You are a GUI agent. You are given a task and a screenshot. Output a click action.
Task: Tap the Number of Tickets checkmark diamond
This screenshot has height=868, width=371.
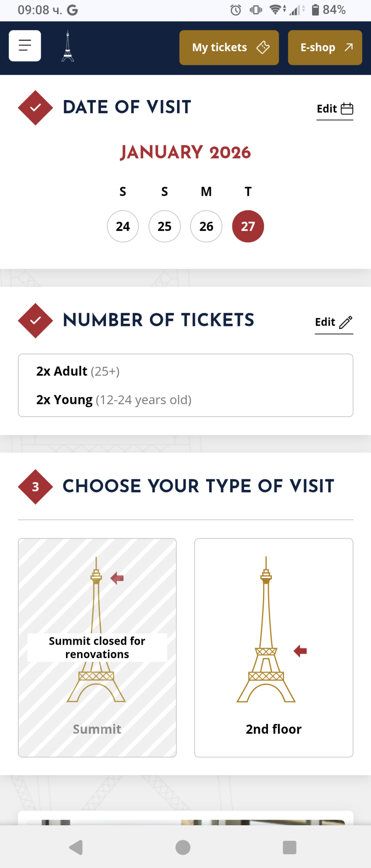coord(36,320)
